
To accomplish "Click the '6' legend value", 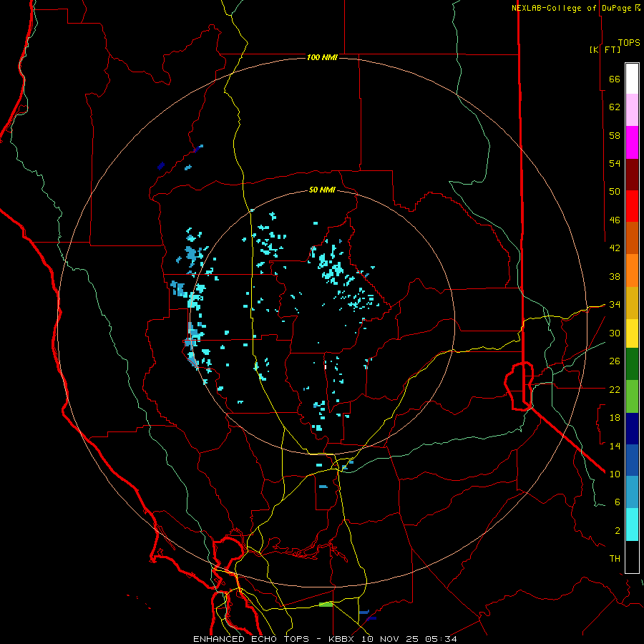I will pyautogui.click(x=618, y=502).
